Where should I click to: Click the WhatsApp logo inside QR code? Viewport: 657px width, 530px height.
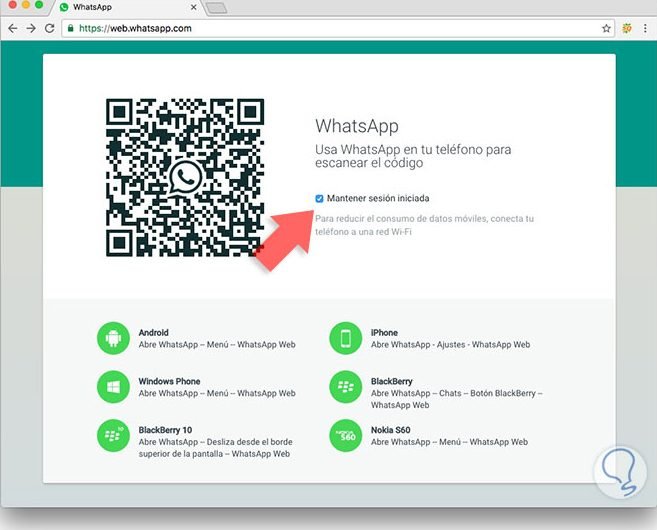pos(185,178)
